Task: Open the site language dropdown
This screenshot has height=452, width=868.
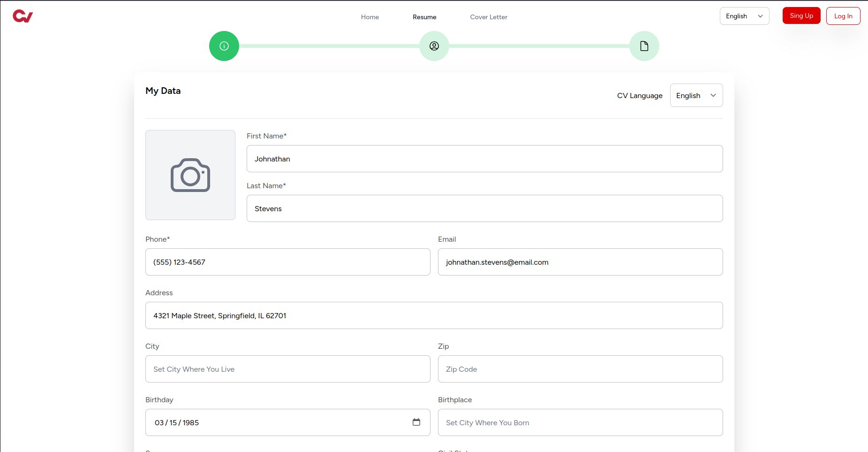Action: [744, 16]
